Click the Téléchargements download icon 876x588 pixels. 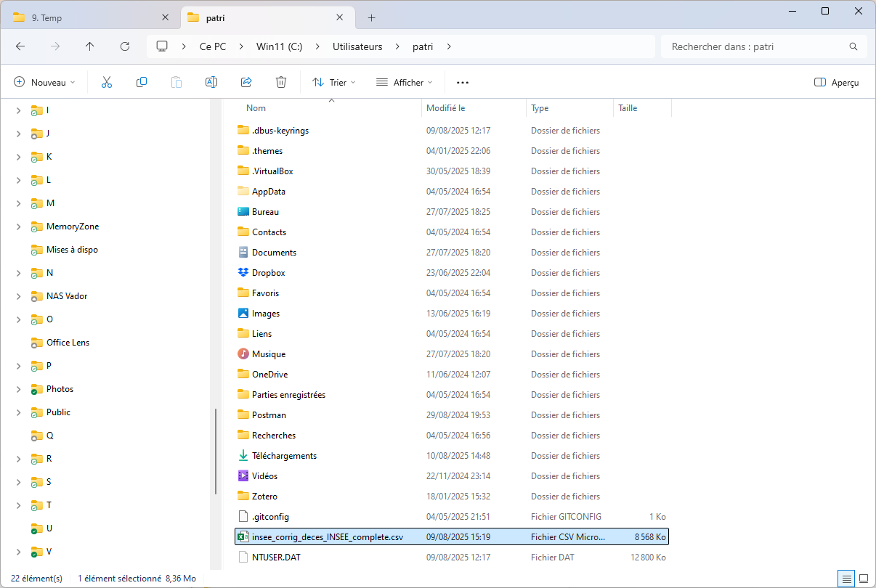tap(243, 456)
